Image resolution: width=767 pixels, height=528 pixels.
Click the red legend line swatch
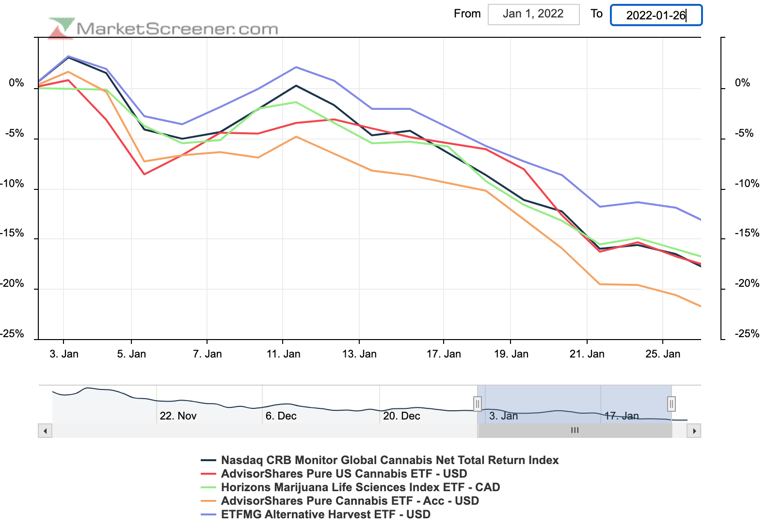pyautogui.click(x=208, y=474)
